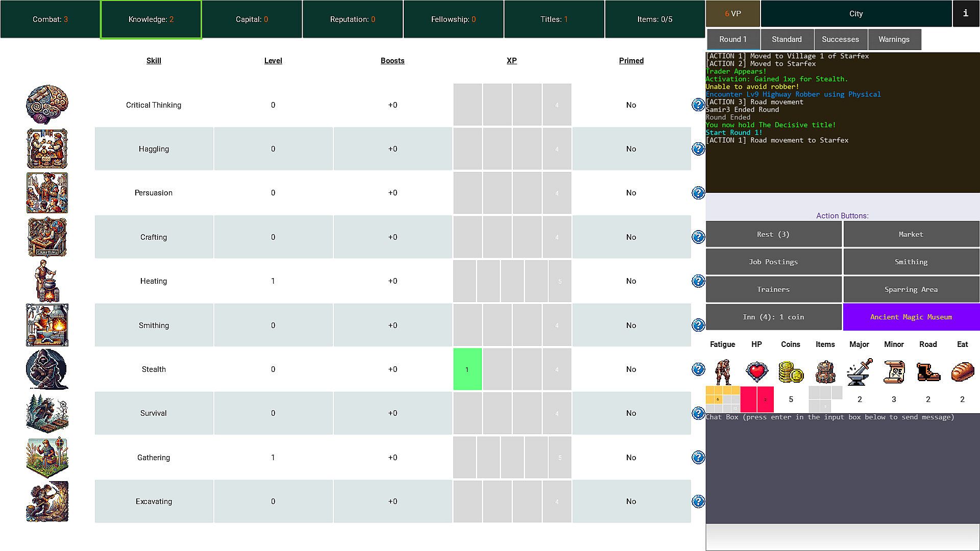This screenshot has height=551, width=980.
Task: Switch to the Knowledge tab
Action: click(x=151, y=19)
